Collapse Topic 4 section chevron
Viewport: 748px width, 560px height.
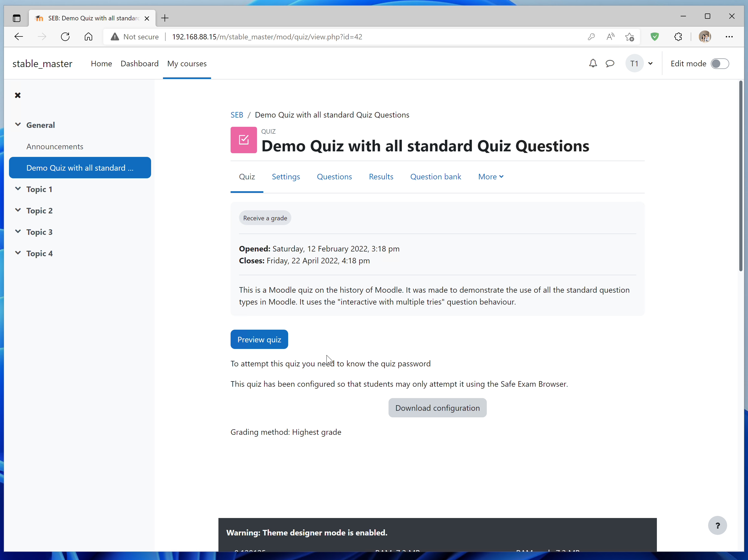(x=18, y=253)
